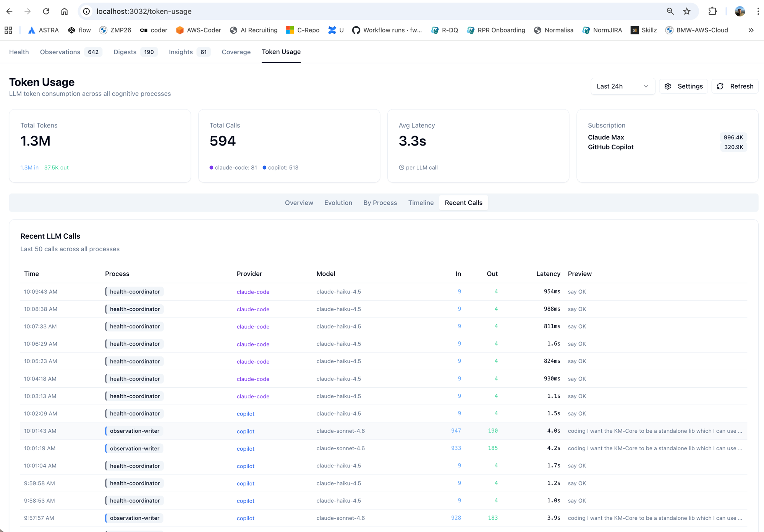Open the C-Repo bookmark
This screenshot has width=764, height=532.
coord(303,30)
